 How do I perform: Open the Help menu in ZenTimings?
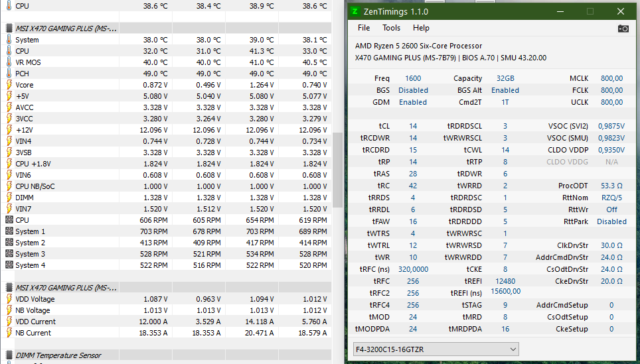tap(421, 28)
